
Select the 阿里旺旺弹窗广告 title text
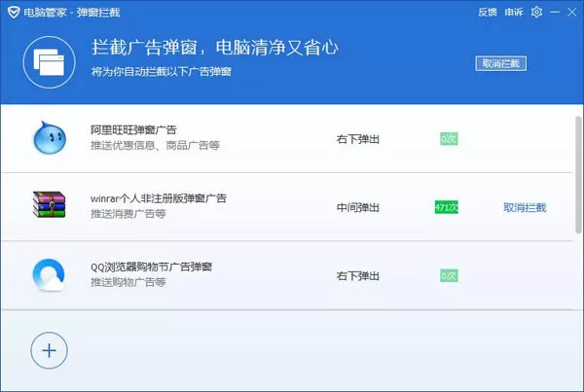(x=133, y=129)
